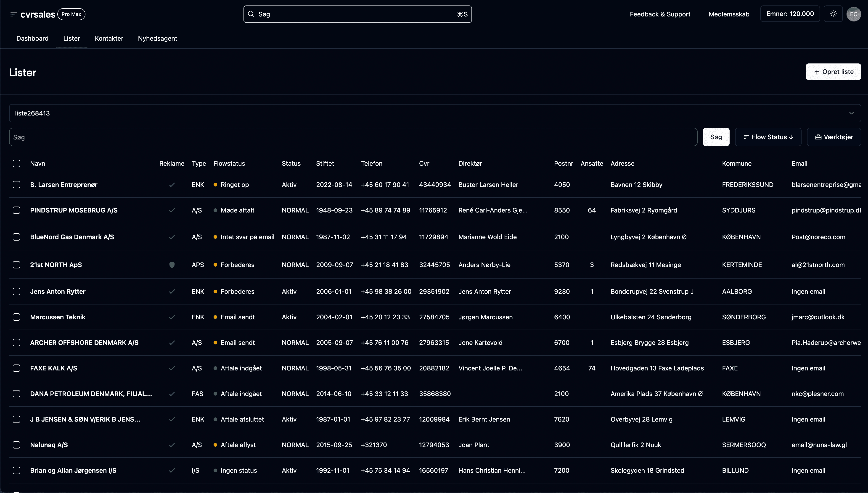The height and width of the screenshot is (493, 868).
Task: Click the Opret liste button
Action: [833, 72]
